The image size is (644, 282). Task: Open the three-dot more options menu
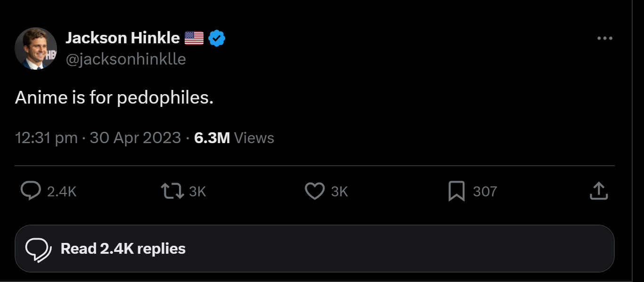pyautogui.click(x=604, y=39)
